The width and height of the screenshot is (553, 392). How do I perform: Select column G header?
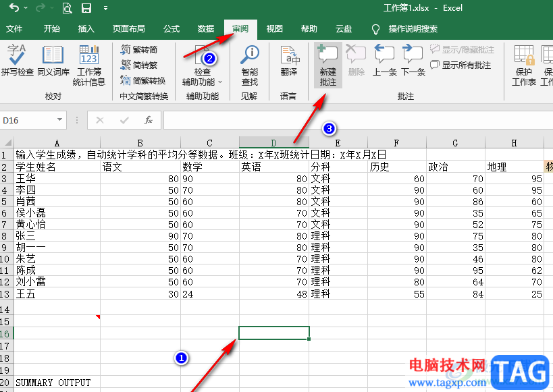tap(455, 143)
